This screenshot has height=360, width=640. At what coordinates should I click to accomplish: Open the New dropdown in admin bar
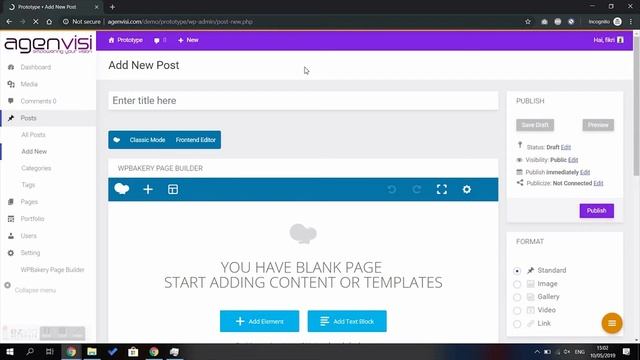(x=188, y=40)
